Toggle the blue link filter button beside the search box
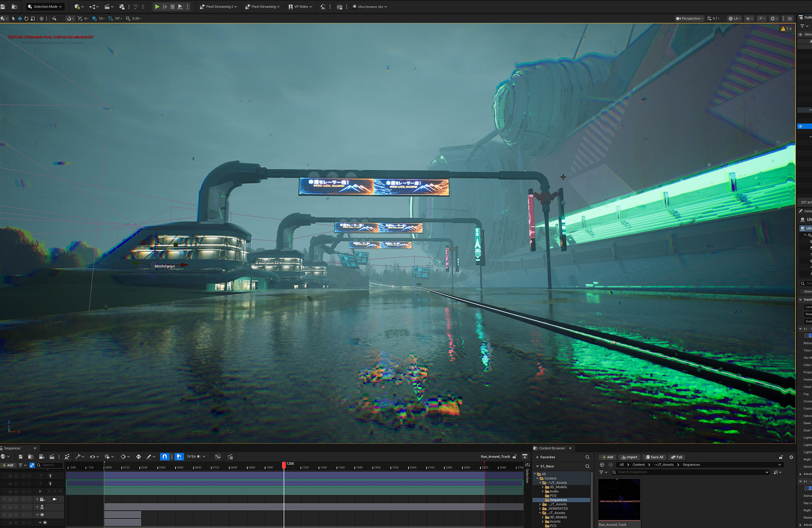 pos(32,465)
